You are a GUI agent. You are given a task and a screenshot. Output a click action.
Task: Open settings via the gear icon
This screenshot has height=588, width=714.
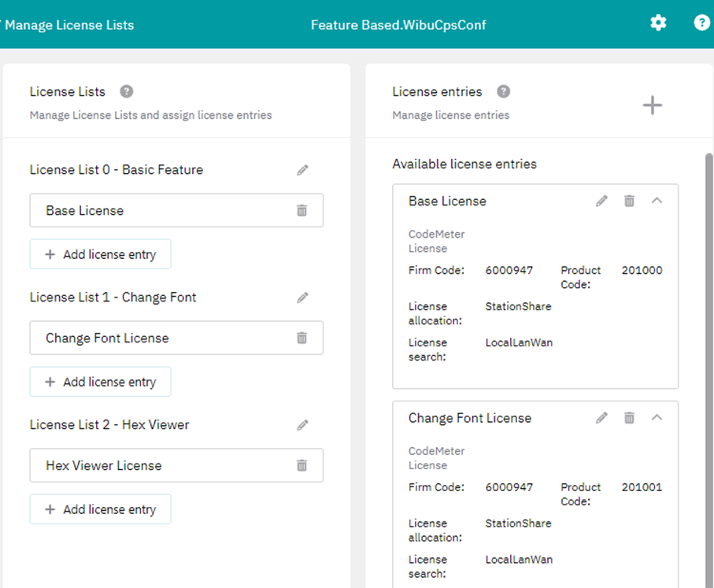point(658,23)
